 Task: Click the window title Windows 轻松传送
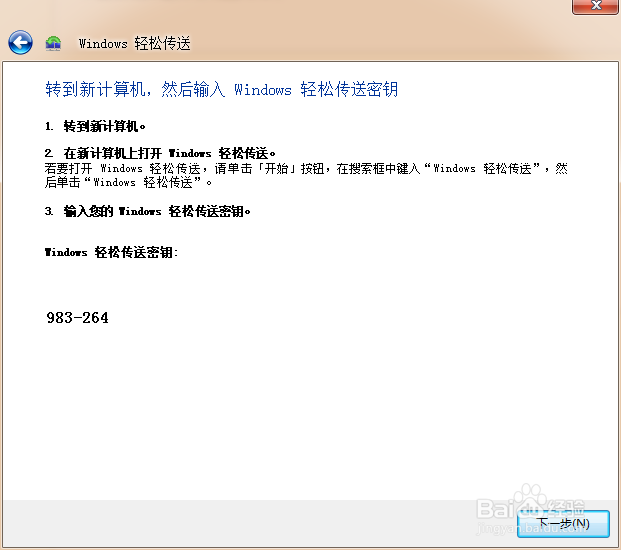pyautogui.click(x=134, y=43)
